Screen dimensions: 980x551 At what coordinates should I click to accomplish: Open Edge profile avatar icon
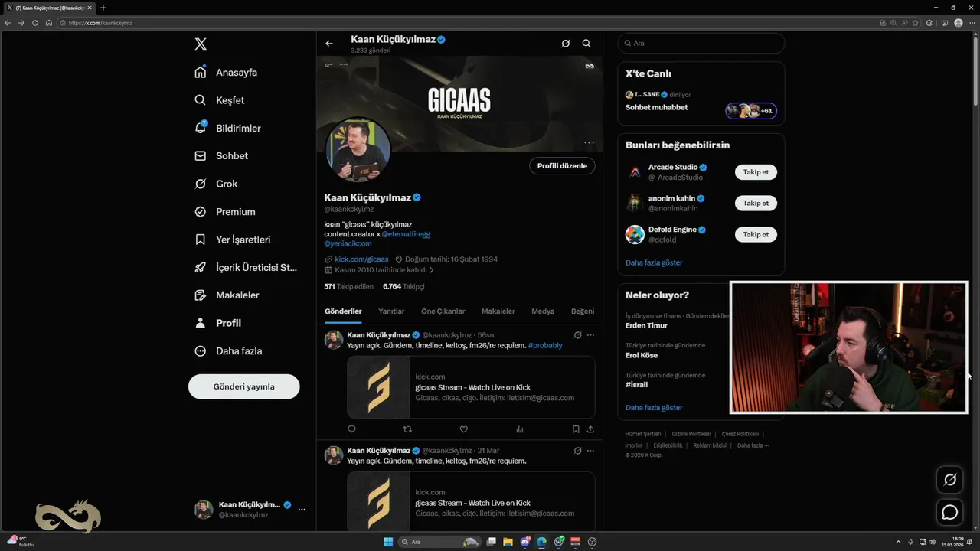click(x=959, y=23)
